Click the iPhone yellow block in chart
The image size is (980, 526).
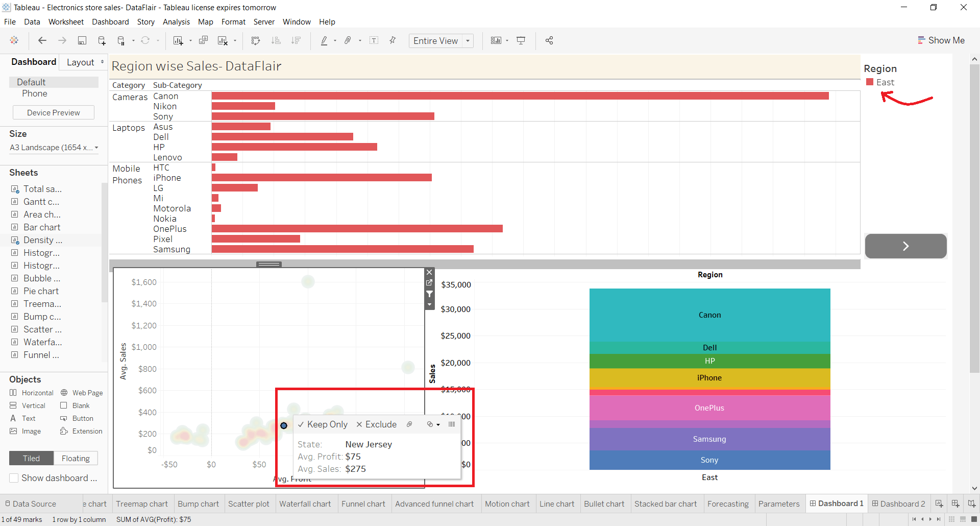tap(709, 378)
